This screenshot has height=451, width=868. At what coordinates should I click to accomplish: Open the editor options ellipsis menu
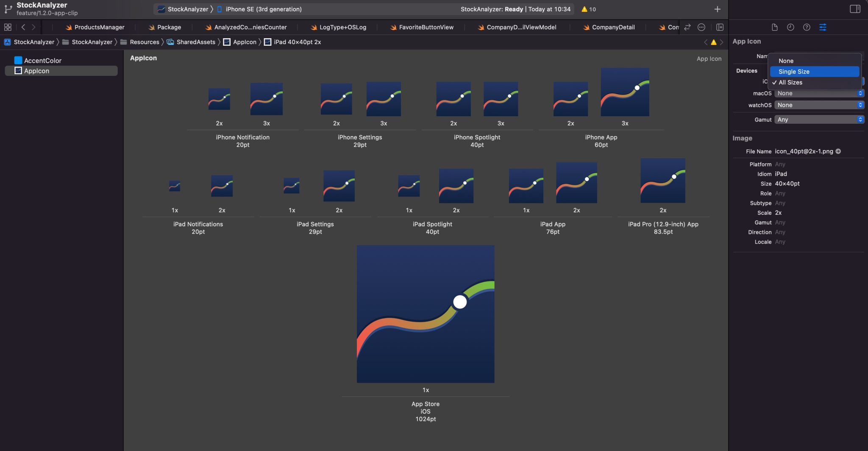click(x=702, y=27)
